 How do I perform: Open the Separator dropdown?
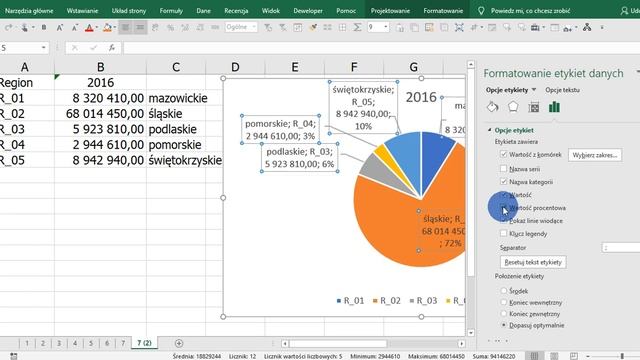(x=621, y=247)
